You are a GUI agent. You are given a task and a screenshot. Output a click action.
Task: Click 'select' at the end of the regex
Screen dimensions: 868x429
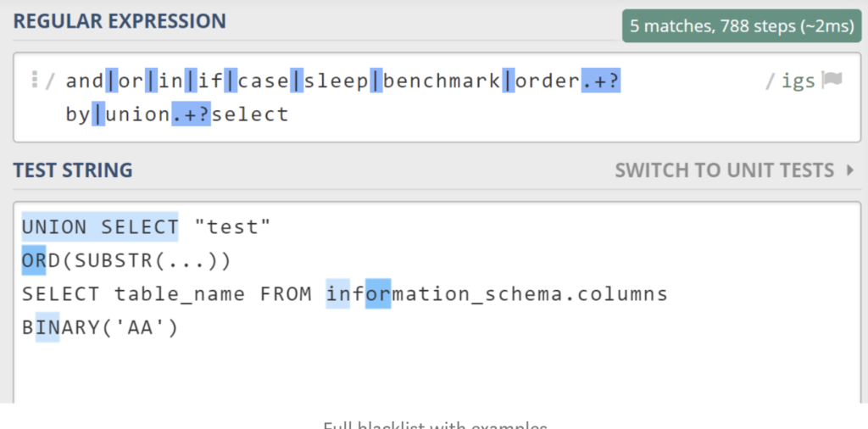click(x=250, y=114)
